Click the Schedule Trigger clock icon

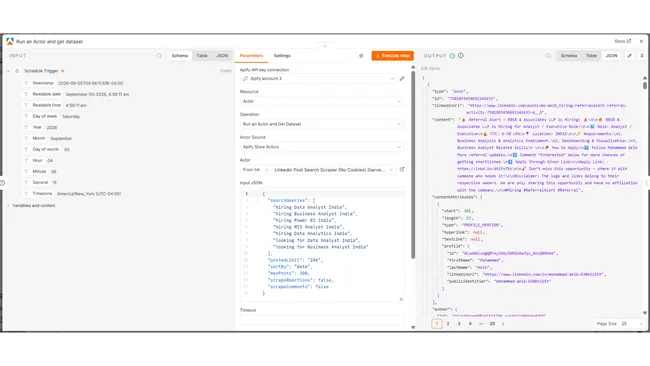[x=17, y=71]
